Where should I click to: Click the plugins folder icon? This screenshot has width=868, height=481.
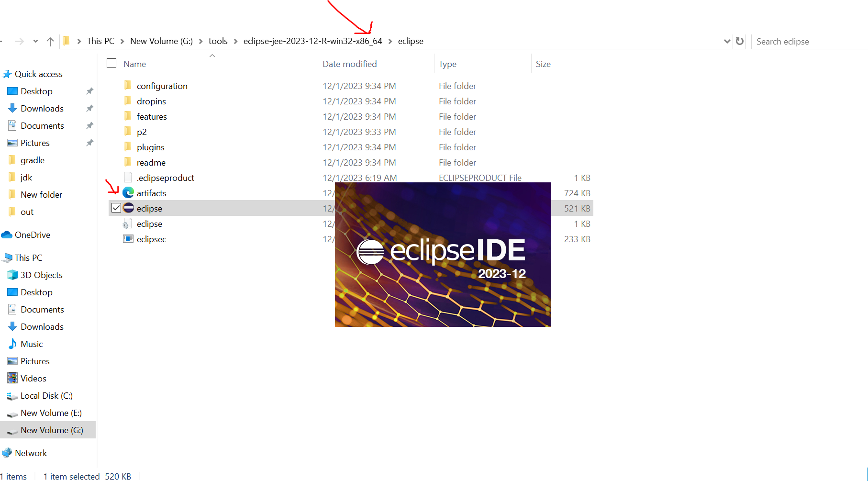(x=128, y=147)
